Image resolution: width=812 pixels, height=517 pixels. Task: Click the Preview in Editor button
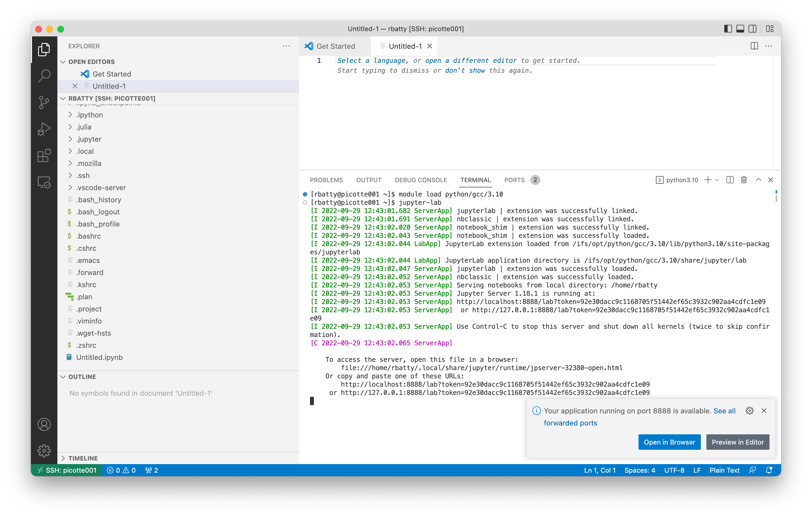pos(738,442)
